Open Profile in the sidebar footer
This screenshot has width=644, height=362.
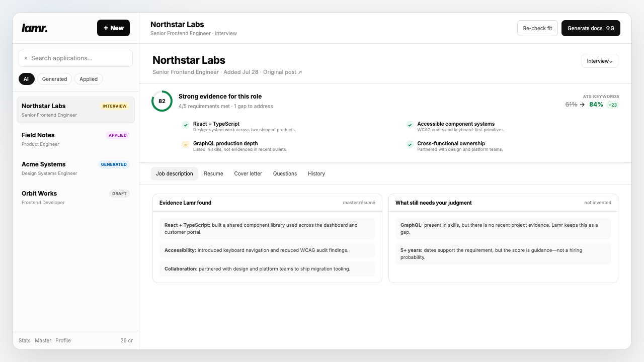tap(63, 340)
